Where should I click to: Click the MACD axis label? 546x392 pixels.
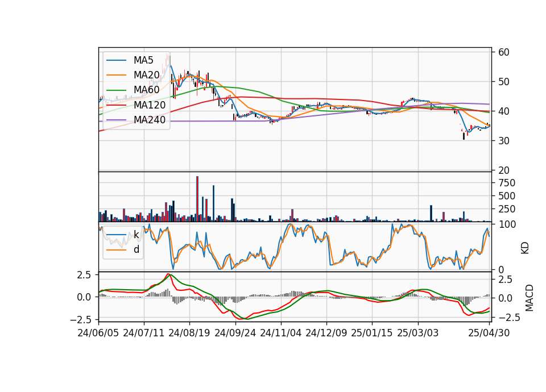529,298
